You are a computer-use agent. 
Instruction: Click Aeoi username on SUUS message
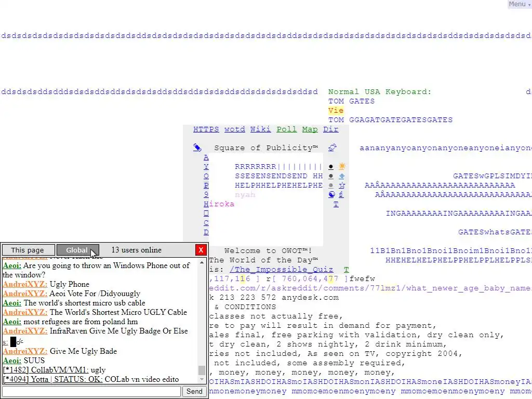point(12,361)
